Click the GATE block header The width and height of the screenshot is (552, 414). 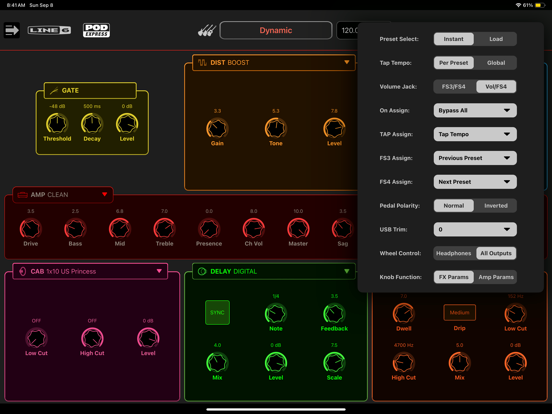(90, 91)
